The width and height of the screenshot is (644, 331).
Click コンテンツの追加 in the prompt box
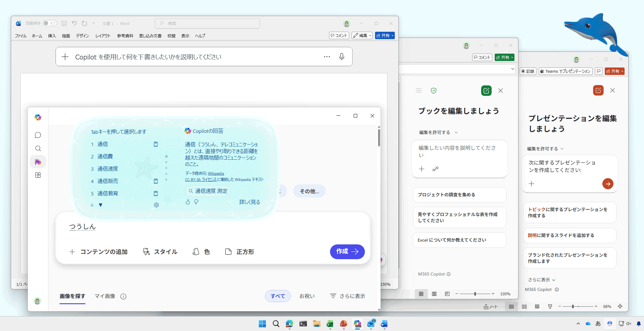coord(98,252)
